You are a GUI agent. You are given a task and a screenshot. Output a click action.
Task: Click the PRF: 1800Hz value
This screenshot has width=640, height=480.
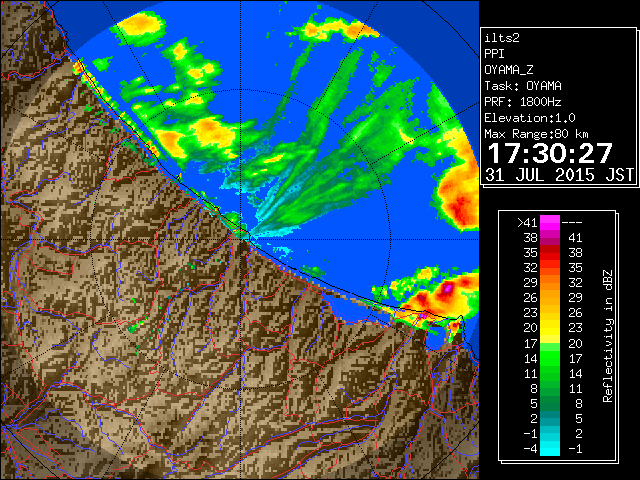point(523,102)
